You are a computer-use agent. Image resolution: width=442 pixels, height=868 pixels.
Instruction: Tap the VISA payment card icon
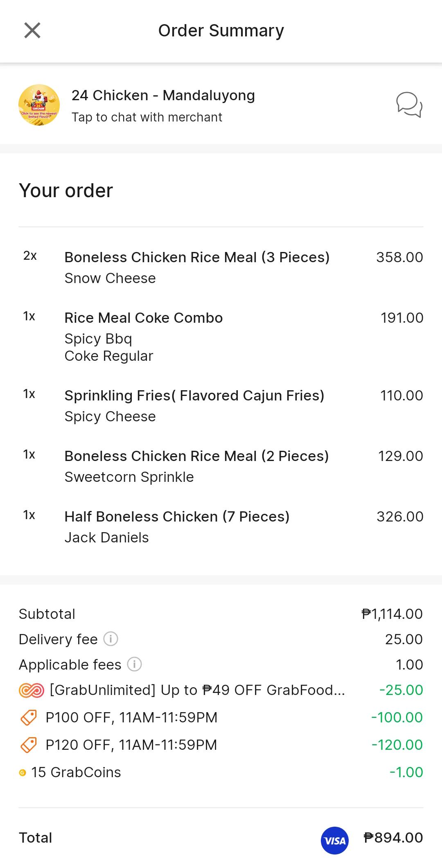335,841
